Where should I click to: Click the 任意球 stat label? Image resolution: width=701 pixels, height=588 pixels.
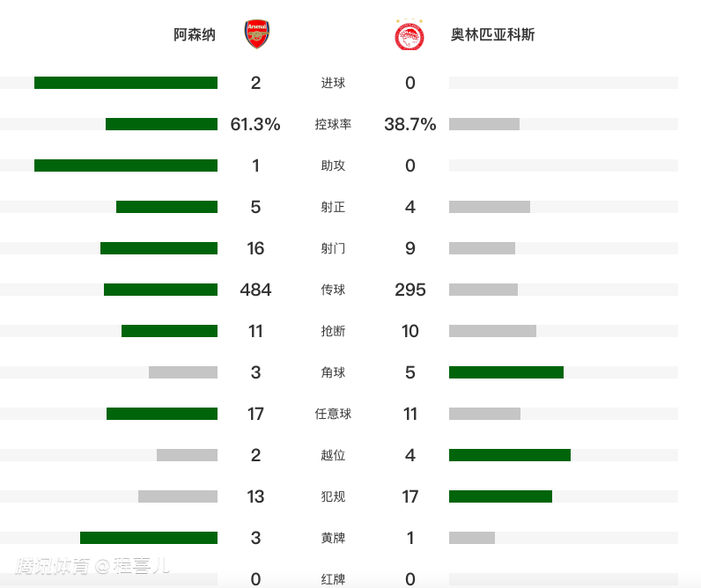coord(333,414)
